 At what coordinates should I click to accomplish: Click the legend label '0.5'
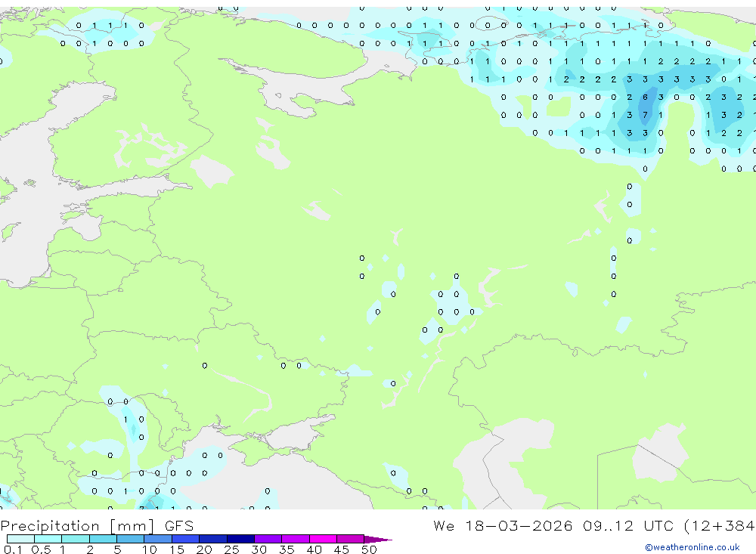coord(41,549)
